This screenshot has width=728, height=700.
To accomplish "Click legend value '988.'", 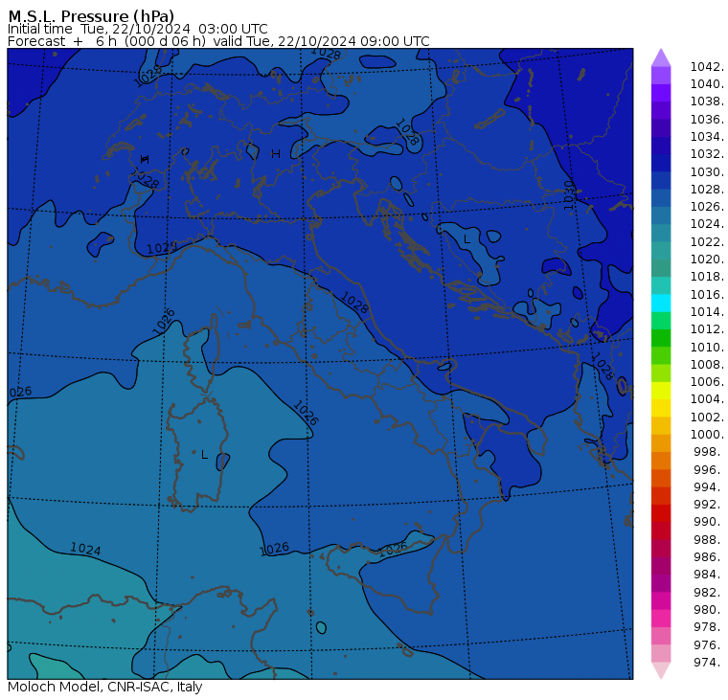I will click(x=709, y=539).
